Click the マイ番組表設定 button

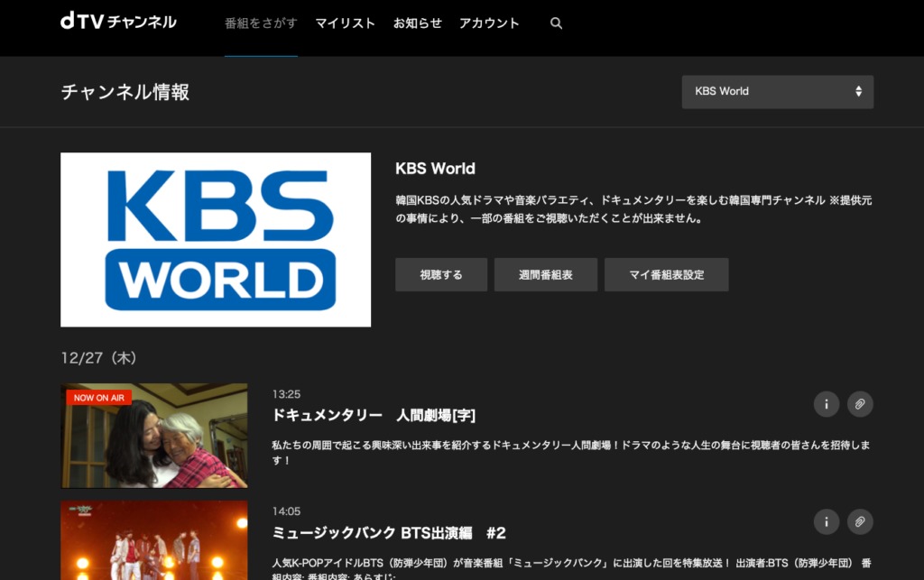[667, 274]
